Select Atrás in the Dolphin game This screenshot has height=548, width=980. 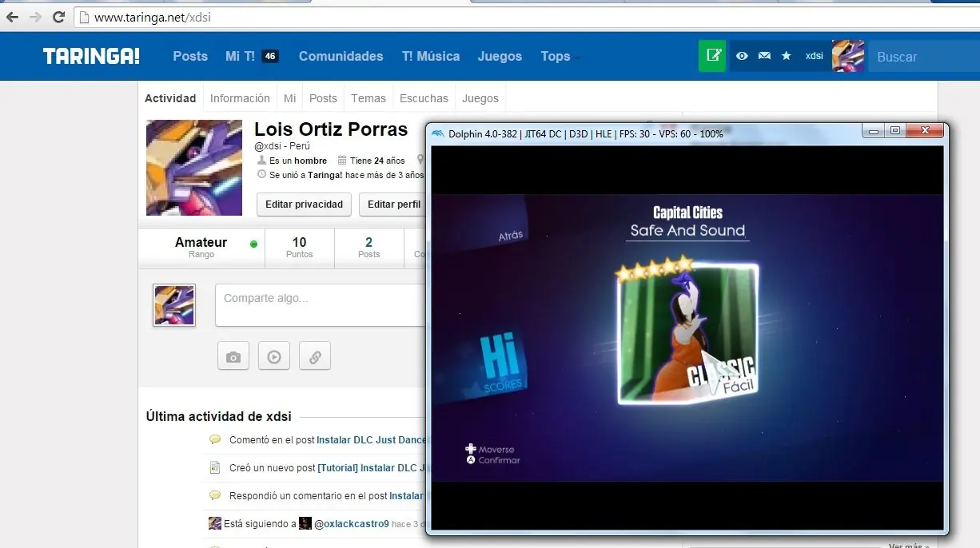pyautogui.click(x=510, y=235)
